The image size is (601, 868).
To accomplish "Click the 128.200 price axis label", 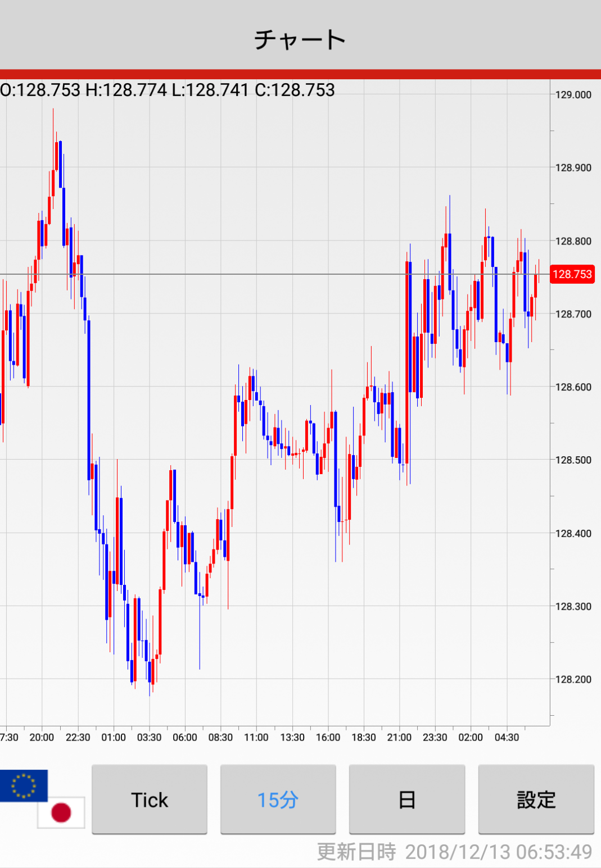I will (x=573, y=679).
